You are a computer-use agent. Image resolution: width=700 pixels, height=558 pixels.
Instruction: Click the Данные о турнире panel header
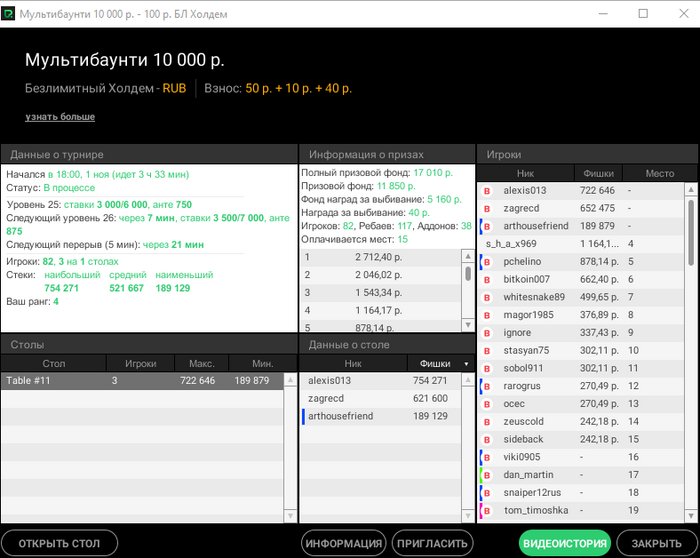[149, 154]
